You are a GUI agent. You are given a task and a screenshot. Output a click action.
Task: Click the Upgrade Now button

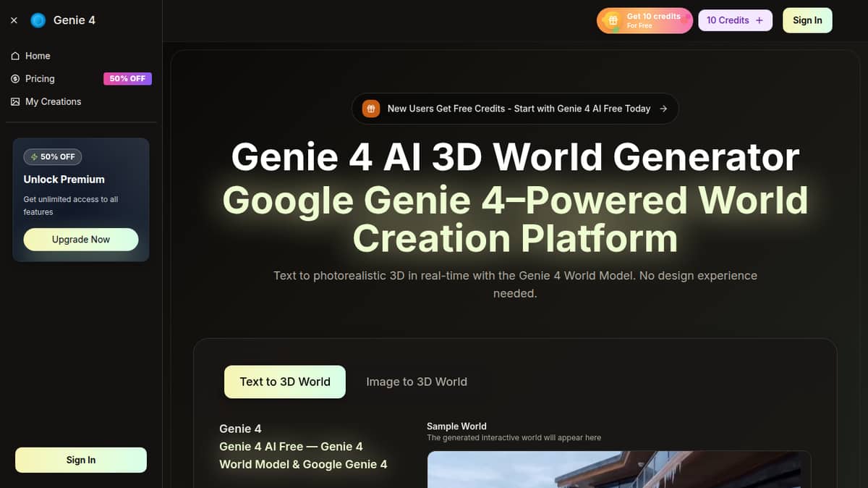[81, 240]
